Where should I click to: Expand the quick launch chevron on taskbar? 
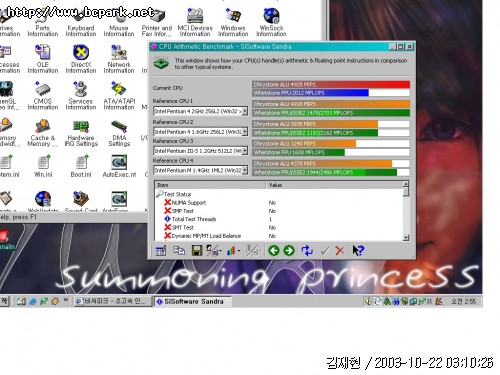click(x=66, y=300)
